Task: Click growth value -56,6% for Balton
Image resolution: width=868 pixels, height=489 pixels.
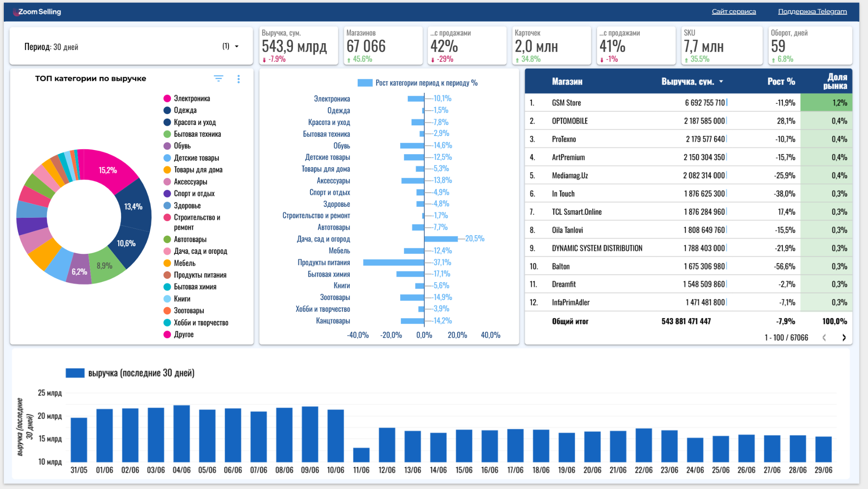Action: click(785, 267)
